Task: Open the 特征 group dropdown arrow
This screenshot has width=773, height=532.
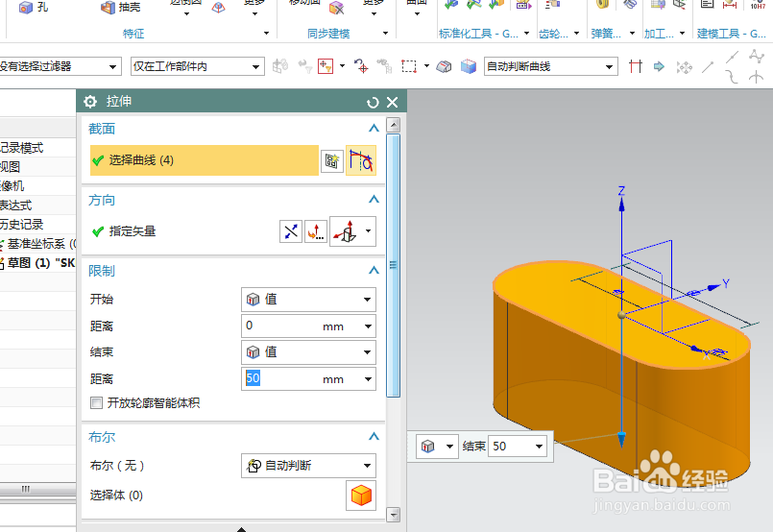Action: [x=266, y=33]
